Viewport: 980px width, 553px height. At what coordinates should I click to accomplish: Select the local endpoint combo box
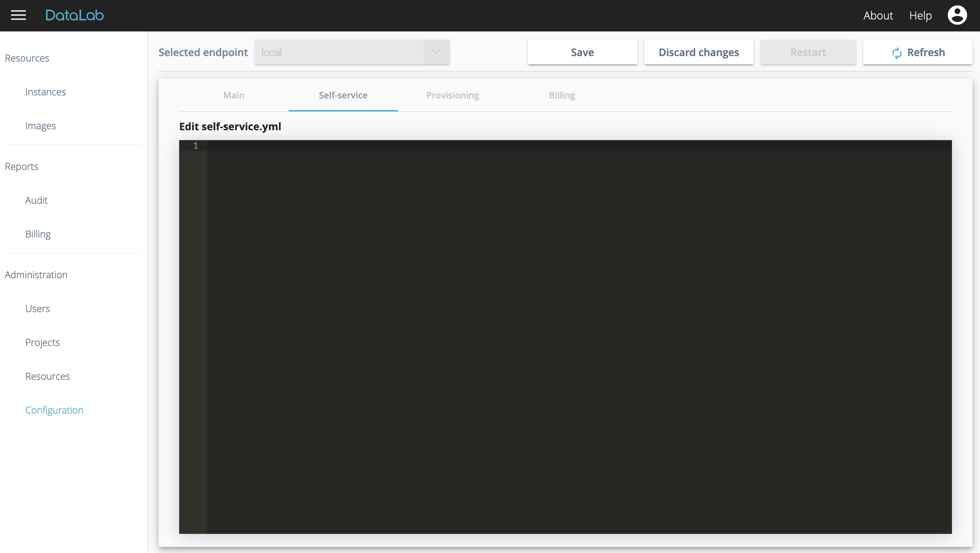point(352,52)
